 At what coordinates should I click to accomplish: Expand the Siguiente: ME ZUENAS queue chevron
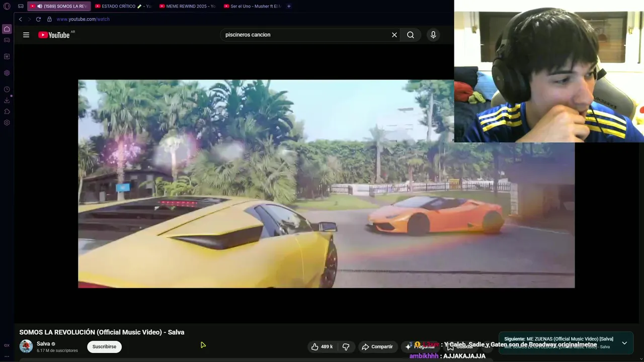point(624,343)
